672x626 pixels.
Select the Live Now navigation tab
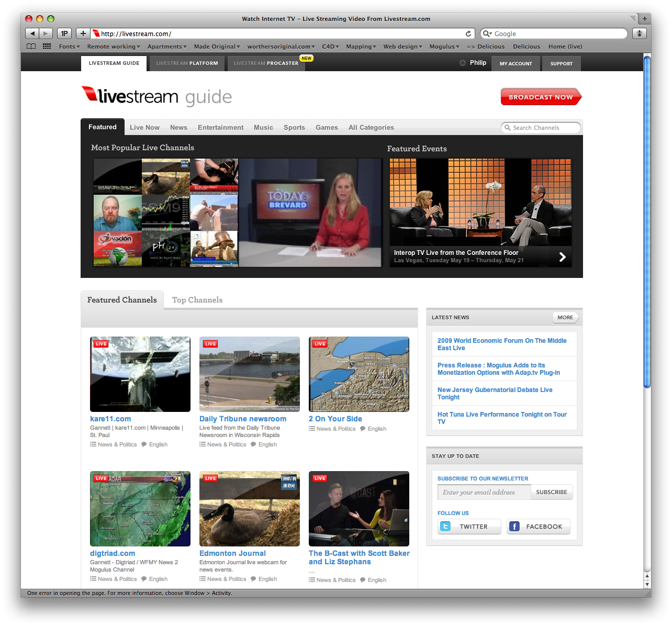144,127
